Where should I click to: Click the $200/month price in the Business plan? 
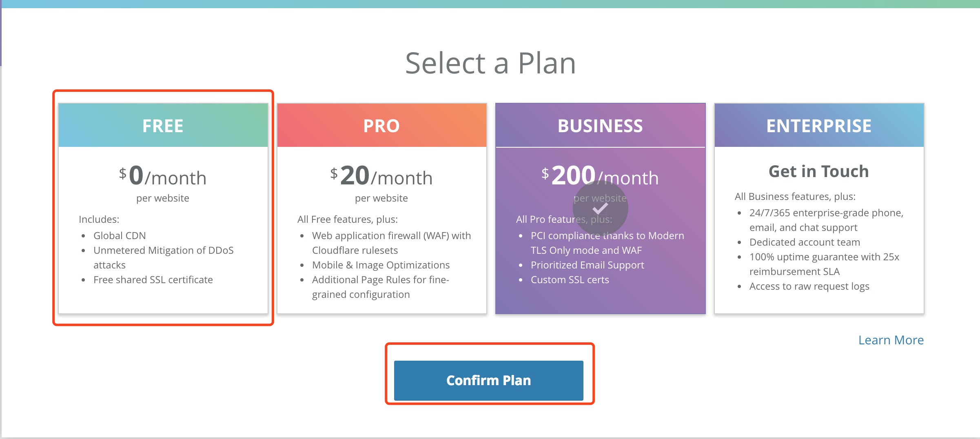[x=600, y=175]
